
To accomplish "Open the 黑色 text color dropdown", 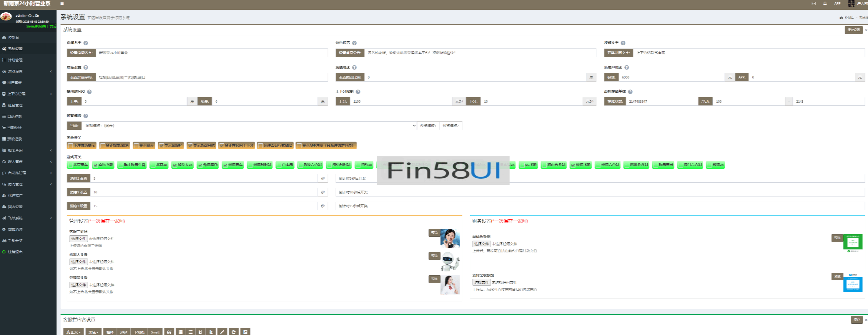I will (x=93, y=332).
